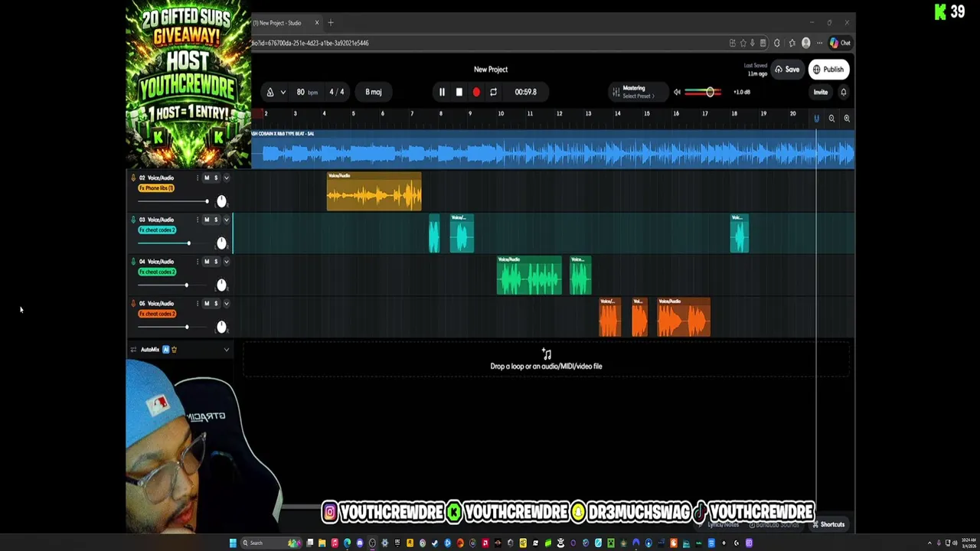
Task: Open the Shortcuts panel
Action: tap(828, 525)
